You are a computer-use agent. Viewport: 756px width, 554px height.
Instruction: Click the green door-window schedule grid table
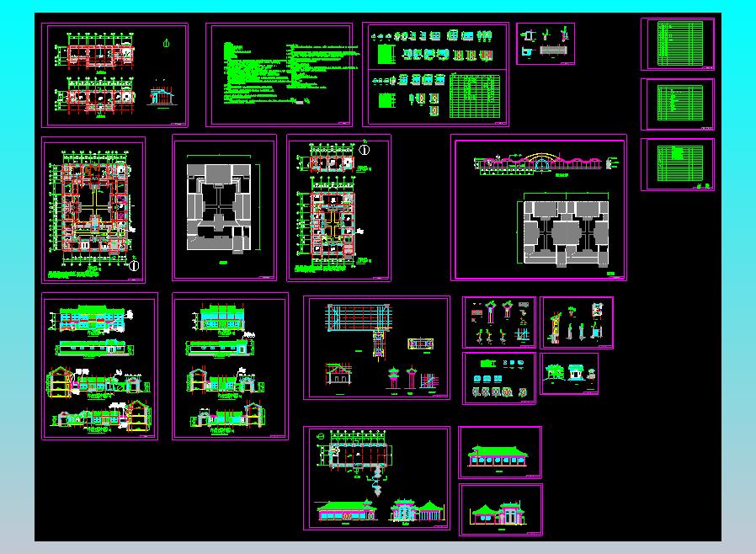(x=475, y=95)
